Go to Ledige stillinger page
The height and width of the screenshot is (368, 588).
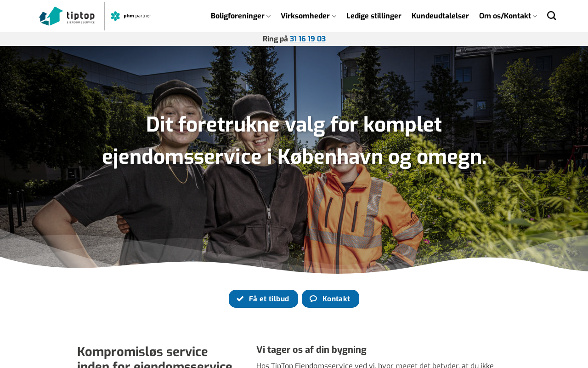pos(374,16)
